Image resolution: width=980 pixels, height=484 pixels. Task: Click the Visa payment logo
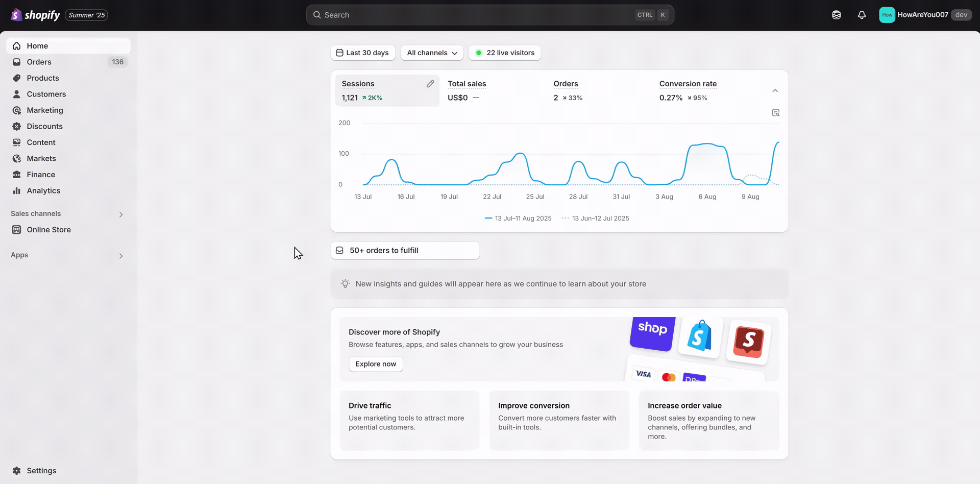[x=643, y=374]
